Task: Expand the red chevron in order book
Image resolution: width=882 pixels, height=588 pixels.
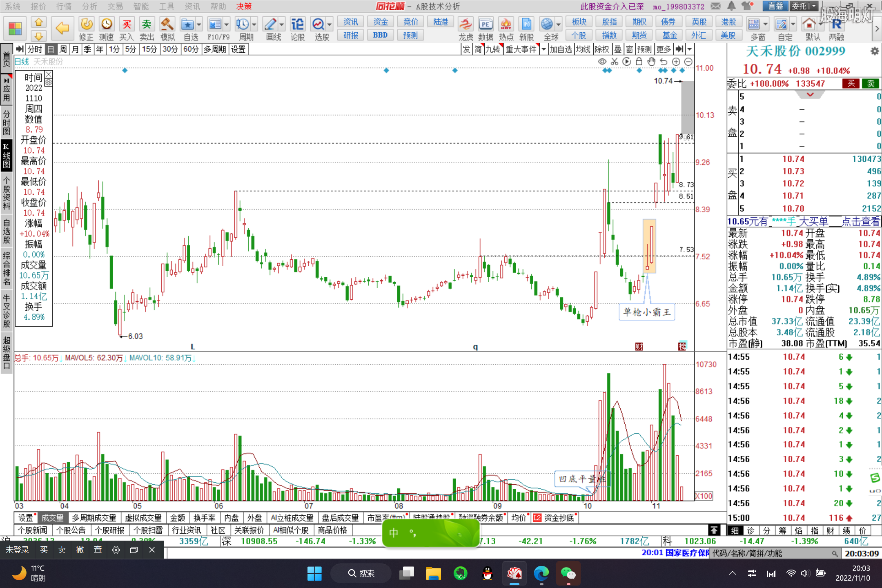Action: tap(810, 95)
